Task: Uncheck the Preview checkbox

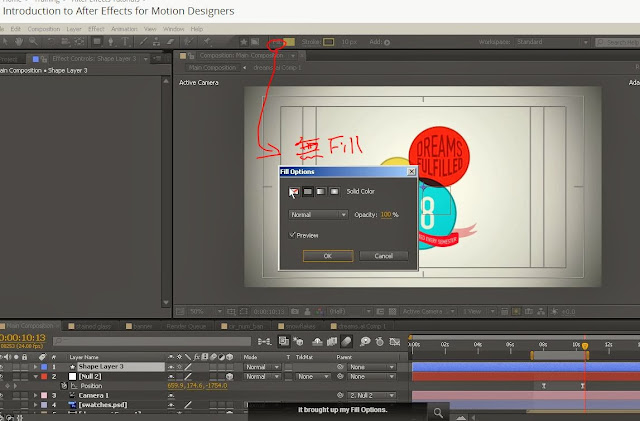Action: pyautogui.click(x=292, y=235)
